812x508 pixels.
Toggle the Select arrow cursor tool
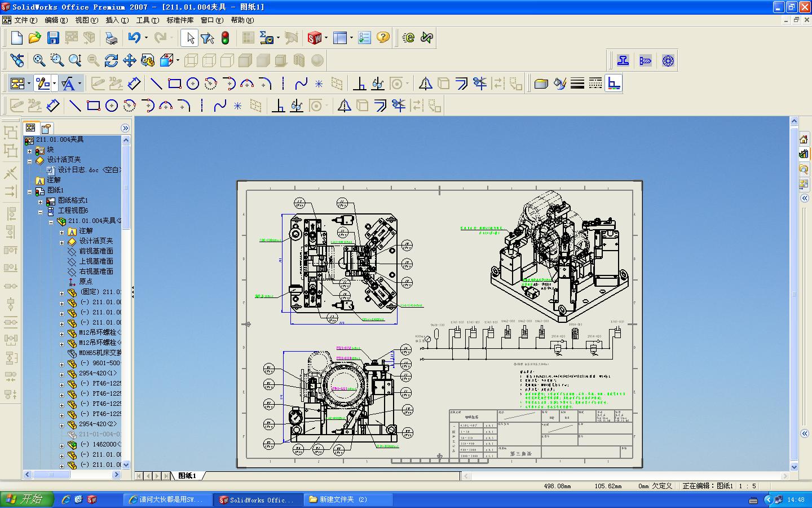pyautogui.click(x=190, y=38)
